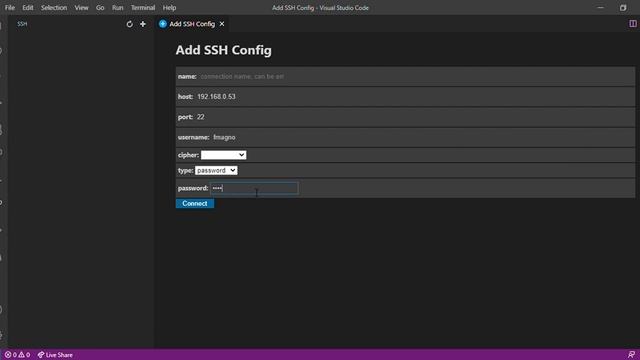
Task: Click the refresh icon in SSH panel
Action: click(x=129, y=24)
